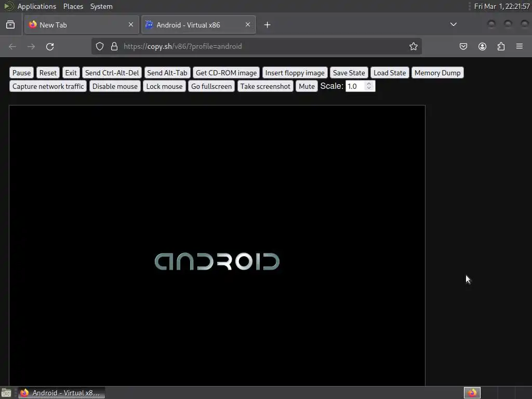Open the System menu
Image resolution: width=532 pixels, height=399 pixels.
101,6
